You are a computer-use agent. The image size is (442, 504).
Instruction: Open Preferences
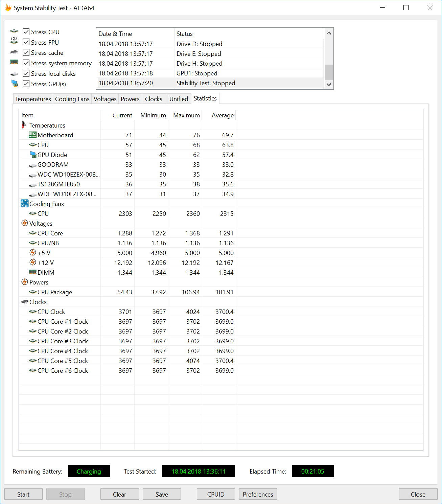pyautogui.click(x=258, y=494)
